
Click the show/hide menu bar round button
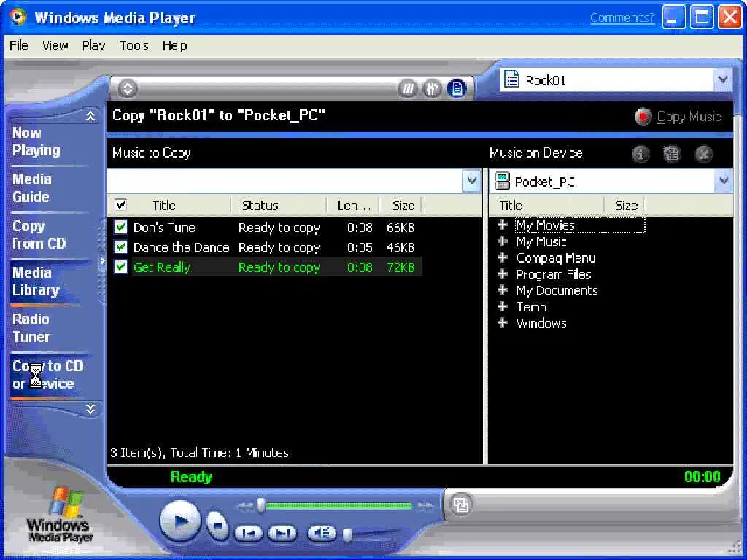(128, 88)
